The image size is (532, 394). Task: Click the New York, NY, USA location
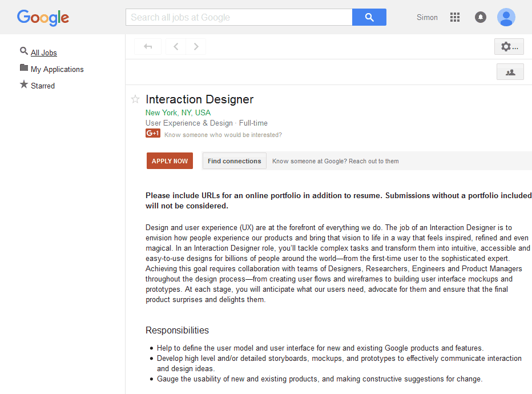click(178, 112)
